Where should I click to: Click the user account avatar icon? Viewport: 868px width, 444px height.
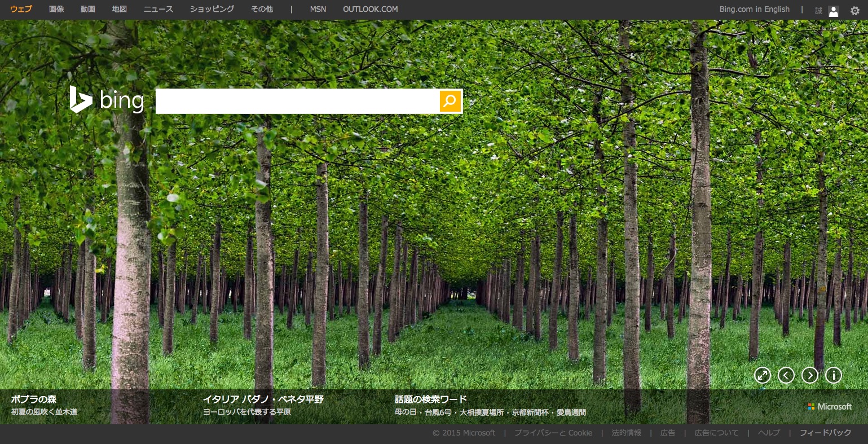tap(833, 11)
